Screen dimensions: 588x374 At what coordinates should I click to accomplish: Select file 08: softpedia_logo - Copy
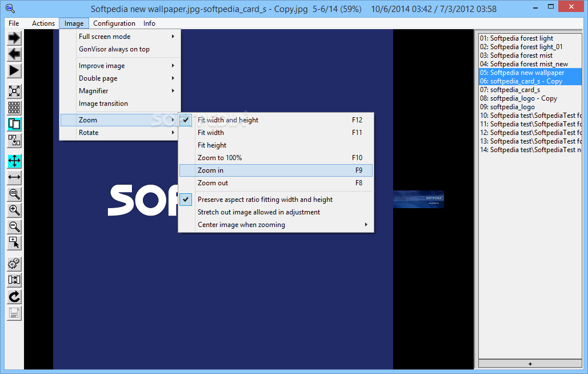[x=530, y=99]
